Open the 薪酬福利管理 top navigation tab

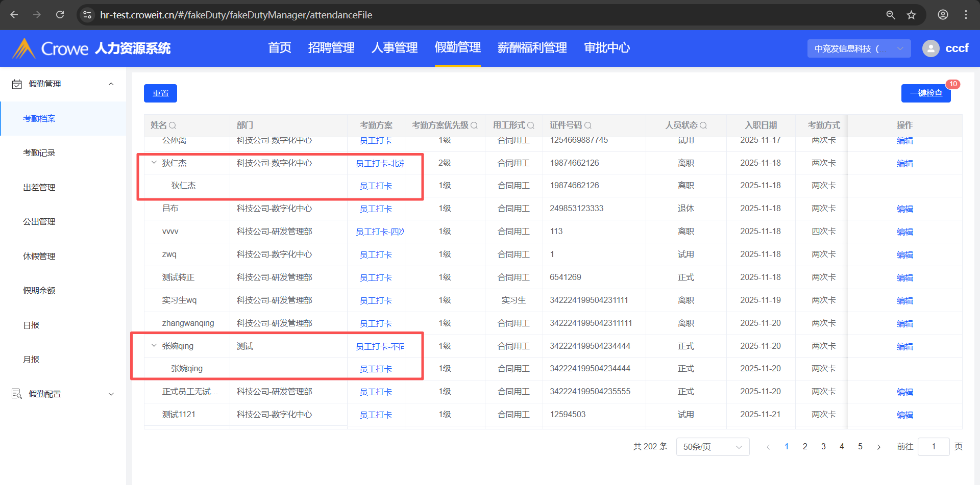pyautogui.click(x=532, y=48)
